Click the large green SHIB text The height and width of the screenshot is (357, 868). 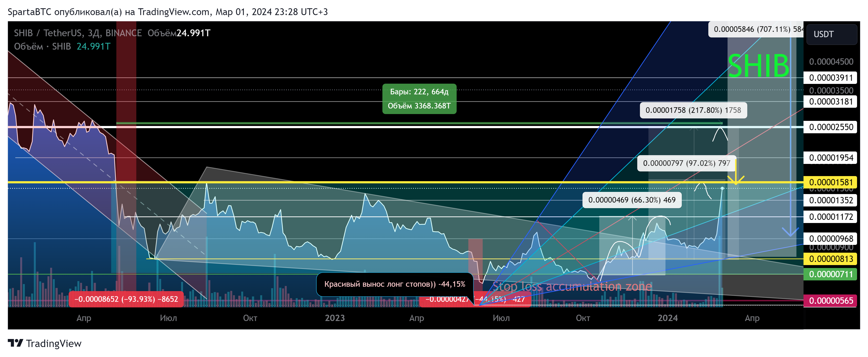coord(758,66)
